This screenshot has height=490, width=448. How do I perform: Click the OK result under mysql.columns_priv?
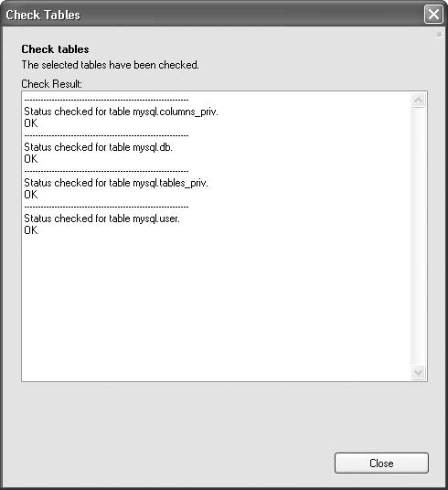(x=31, y=123)
